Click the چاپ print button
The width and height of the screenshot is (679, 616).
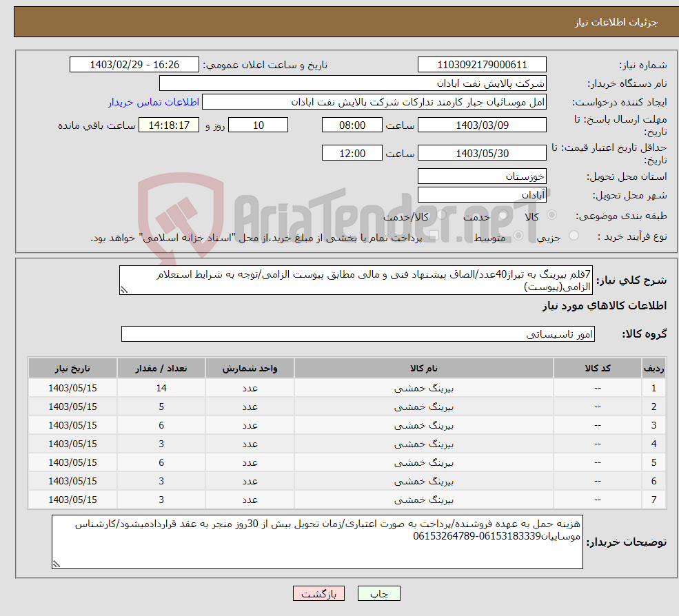pos(379,593)
